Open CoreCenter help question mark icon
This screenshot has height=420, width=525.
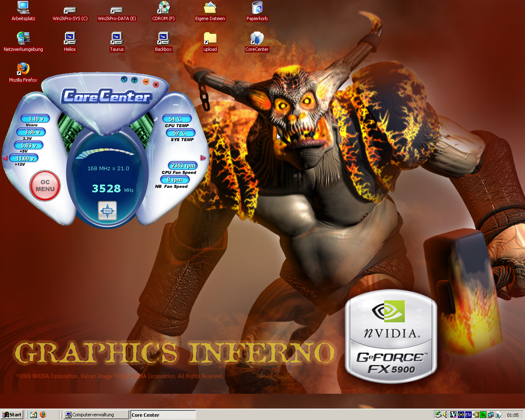(x=134, y=80)
